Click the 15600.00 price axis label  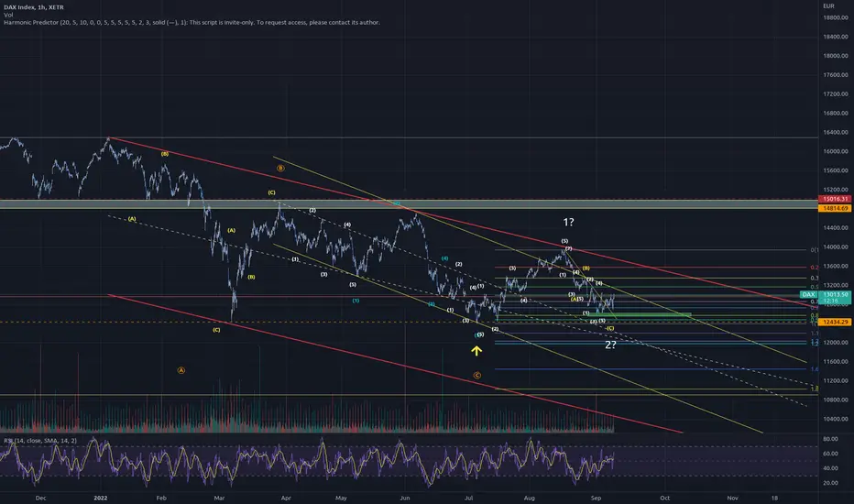(x=836, y=170)
